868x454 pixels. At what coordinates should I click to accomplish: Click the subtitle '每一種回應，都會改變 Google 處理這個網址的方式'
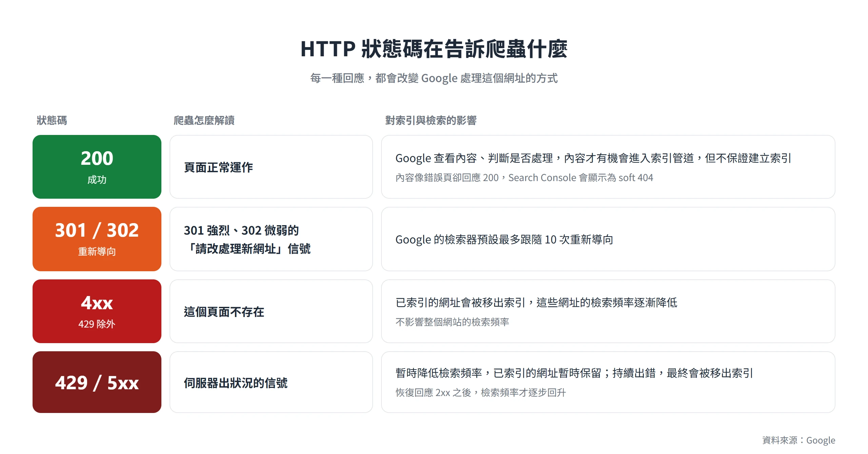coord(434,78)
